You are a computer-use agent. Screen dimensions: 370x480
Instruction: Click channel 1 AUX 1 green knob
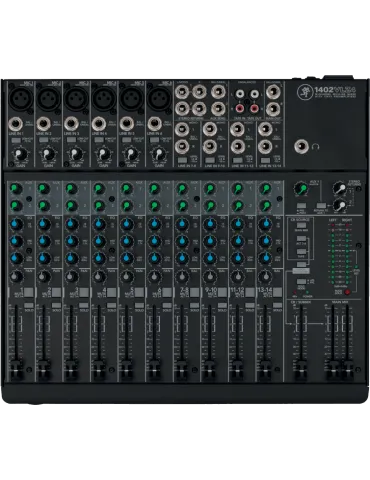[16, 189]
